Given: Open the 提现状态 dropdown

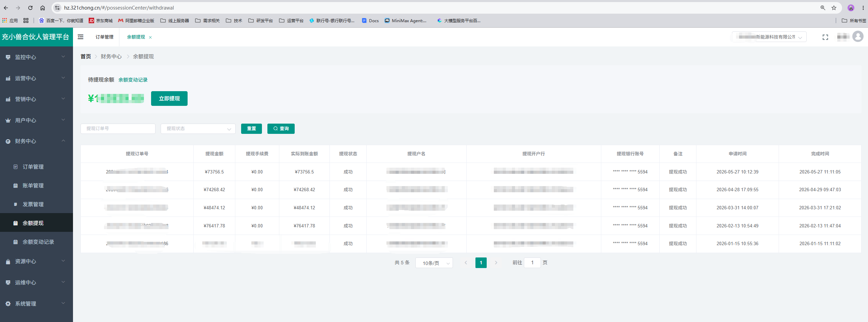Looking at the screenshot, I should (198, 128).
